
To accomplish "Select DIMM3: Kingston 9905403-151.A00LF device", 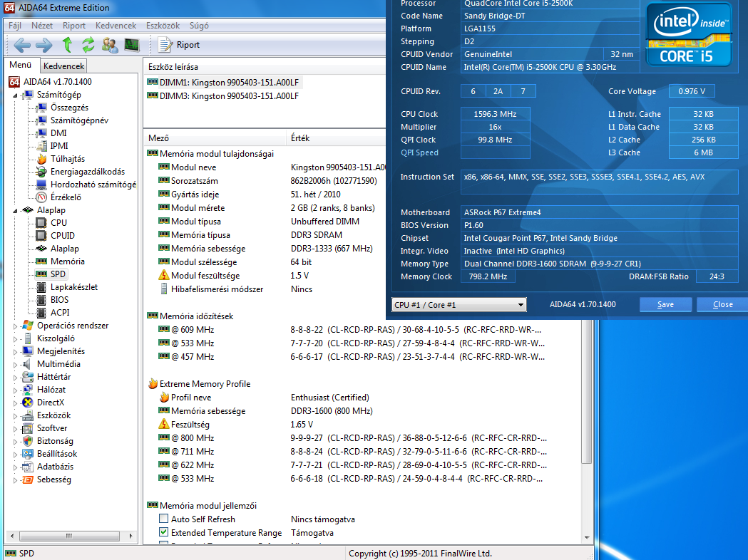I will tap(224, 95).
